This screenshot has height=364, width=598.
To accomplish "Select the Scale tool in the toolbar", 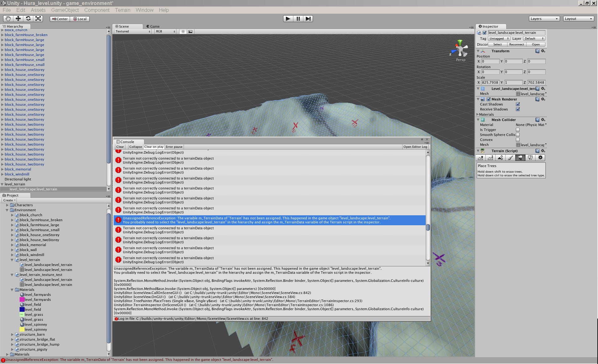I will (38, 19).
